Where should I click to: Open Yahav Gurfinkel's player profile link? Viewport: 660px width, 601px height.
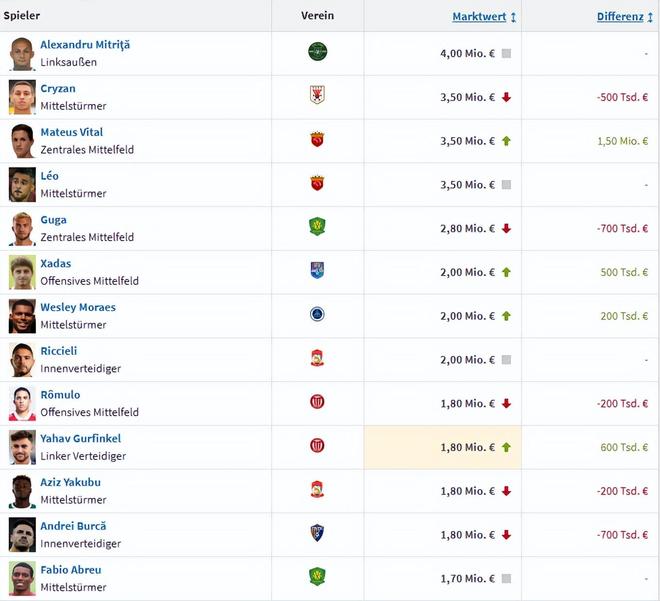pyautogui.click(x=80, y=438)
